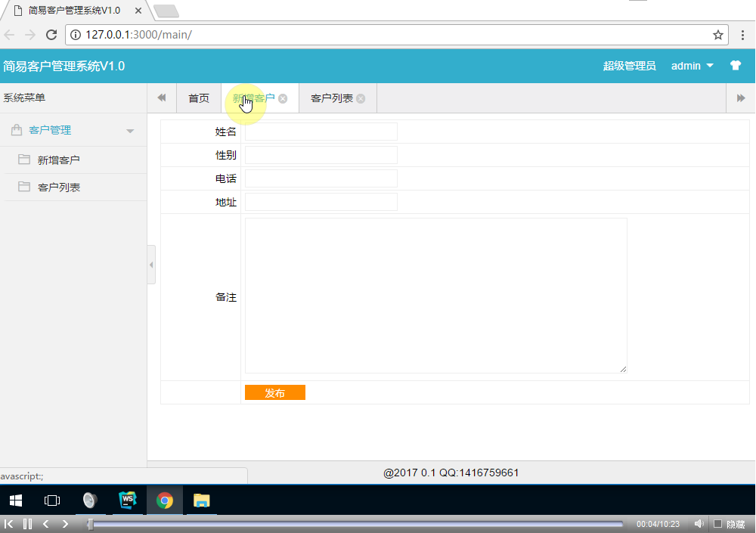Open Chrome's three-dot menu

click(x=742, y=35)
